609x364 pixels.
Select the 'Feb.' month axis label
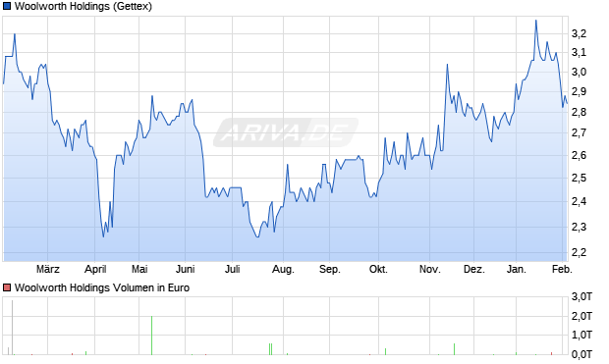pos(563,269)
